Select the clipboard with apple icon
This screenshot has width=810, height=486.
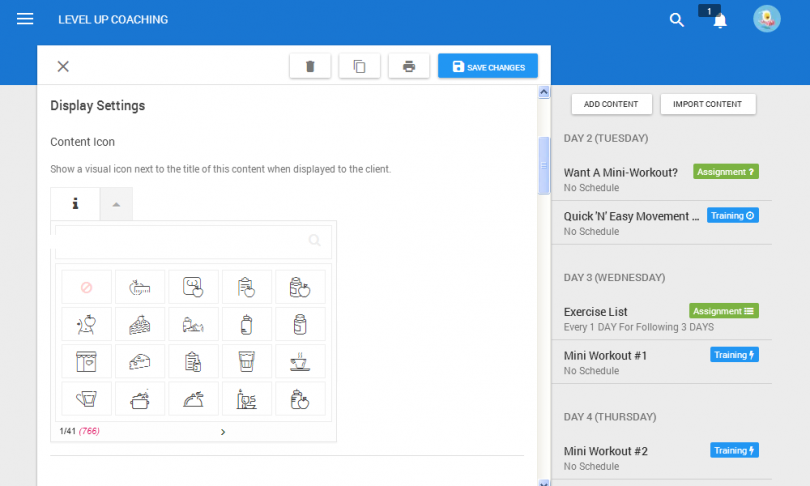(x=247, y=287)
